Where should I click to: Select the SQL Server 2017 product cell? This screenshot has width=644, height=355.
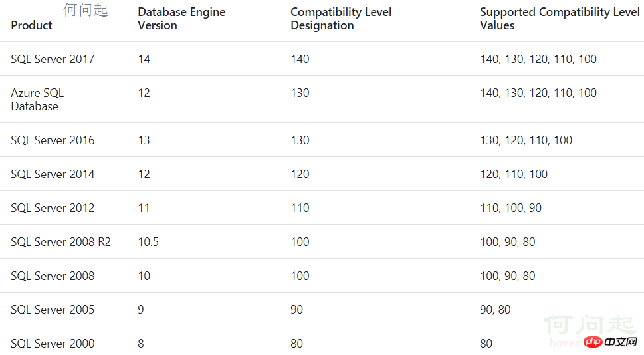click(53, 59)
